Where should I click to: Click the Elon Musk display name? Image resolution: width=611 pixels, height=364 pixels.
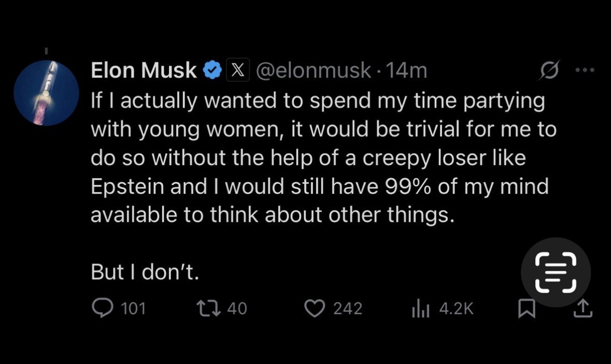pyautogui.click(x=144, y=70)
